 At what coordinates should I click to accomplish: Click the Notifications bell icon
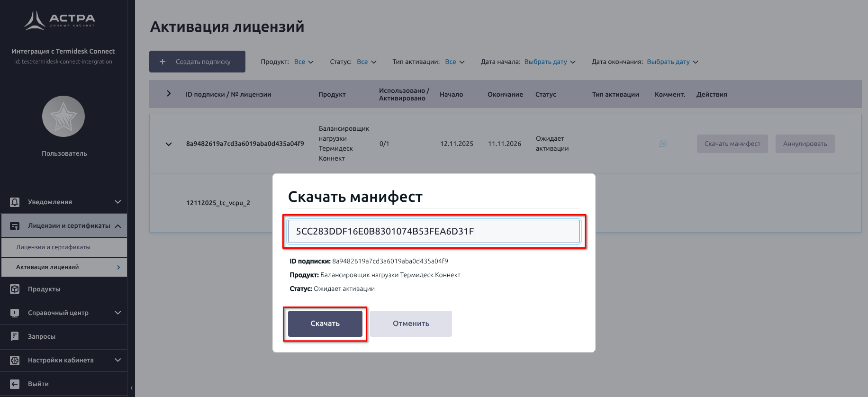15,202
